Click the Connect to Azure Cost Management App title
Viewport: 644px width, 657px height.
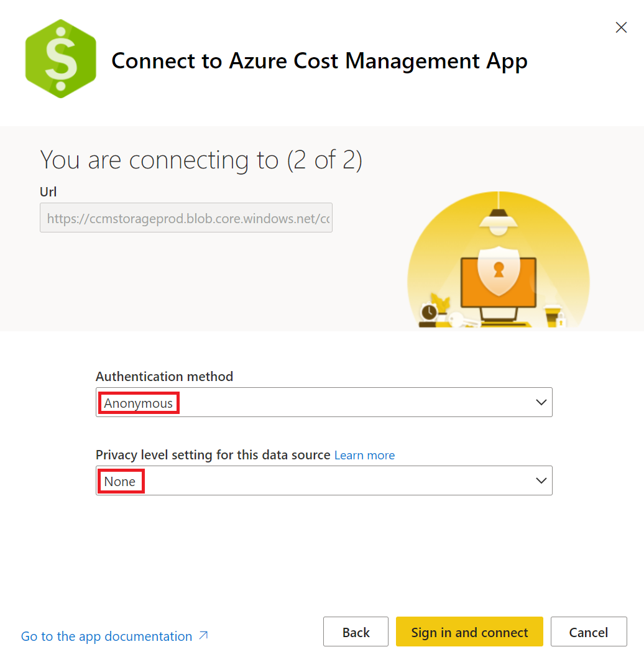319,61
